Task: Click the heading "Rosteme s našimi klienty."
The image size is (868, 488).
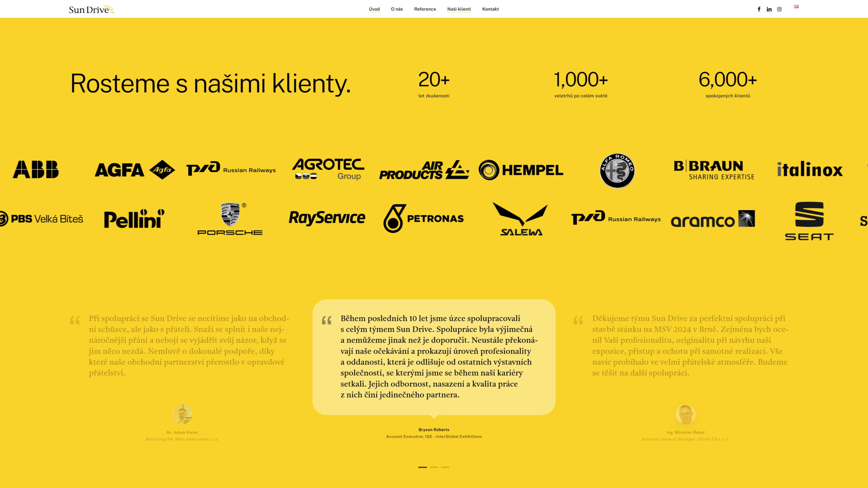Action: coord(211,83)
